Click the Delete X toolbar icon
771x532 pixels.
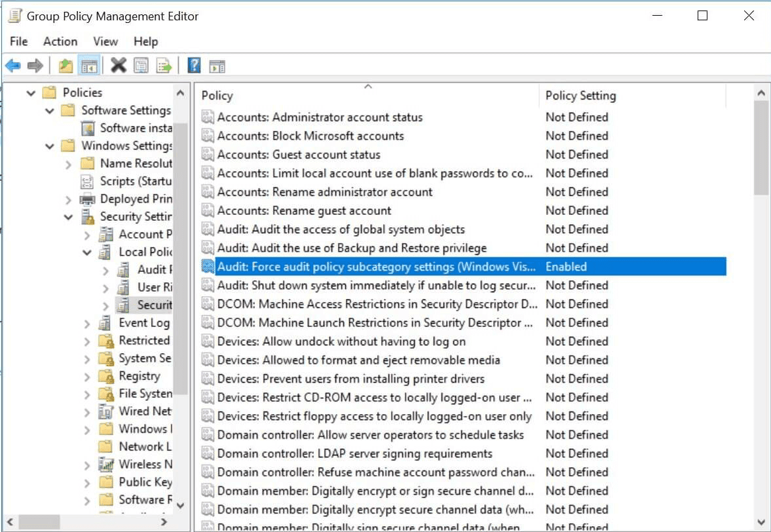click(x=119, y=66)
